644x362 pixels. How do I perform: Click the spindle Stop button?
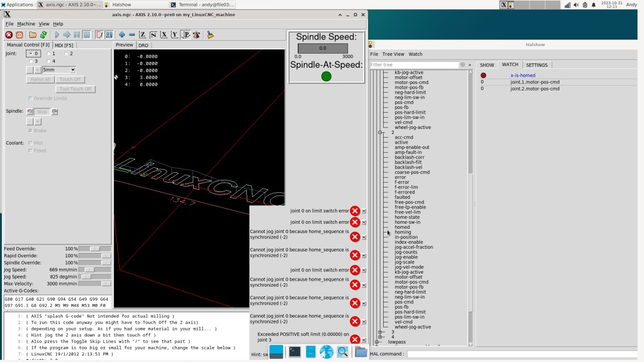coord(42,112)
